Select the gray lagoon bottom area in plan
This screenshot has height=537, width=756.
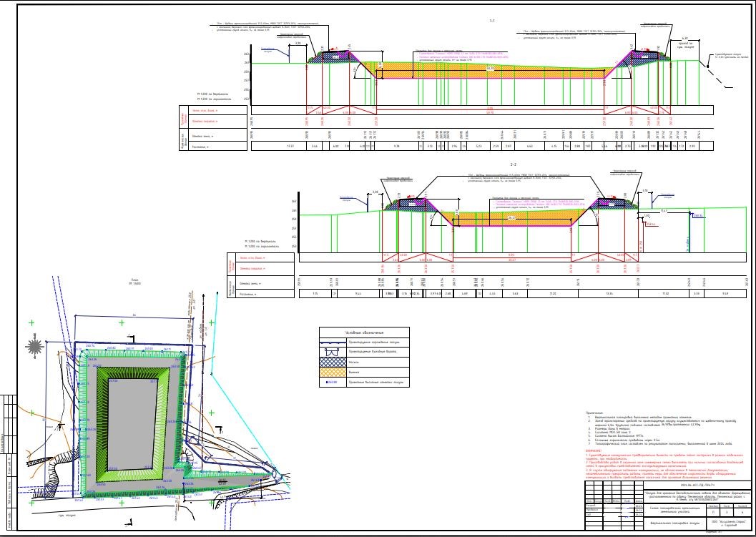tap(132, 423)
